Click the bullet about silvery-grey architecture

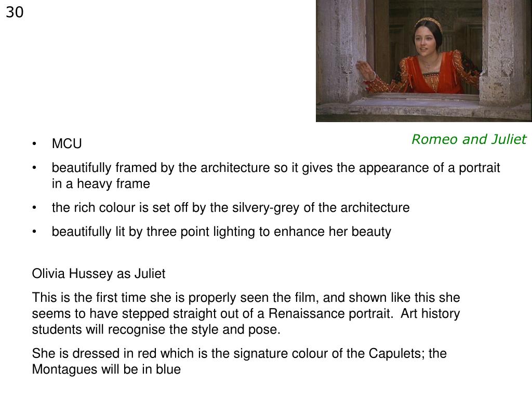pyautogui.click(x=231, y=207)
